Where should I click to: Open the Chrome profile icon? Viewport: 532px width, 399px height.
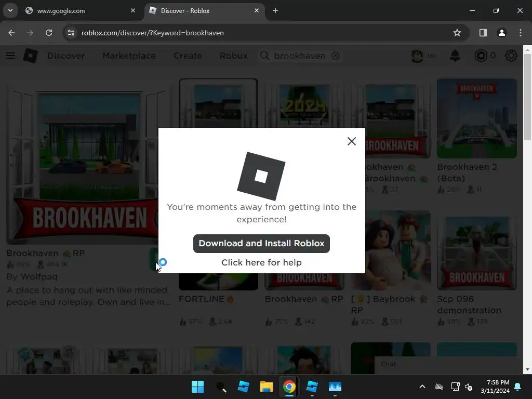pos(501,33)
